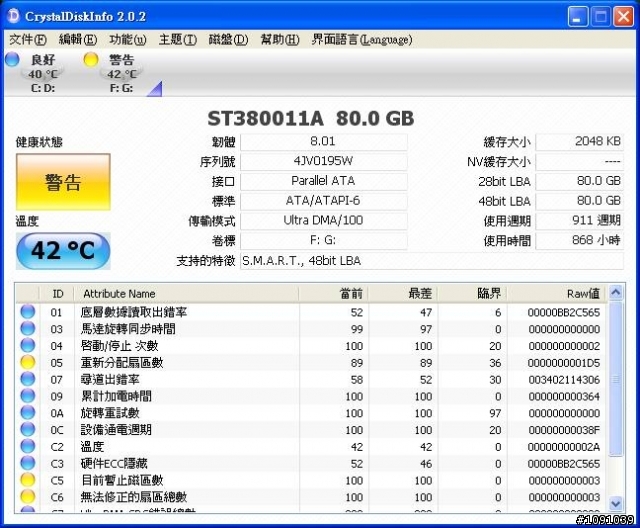Click the status icon for attribute 0A
This screenshot has height=528, width=640.
[x=28, y=413]
